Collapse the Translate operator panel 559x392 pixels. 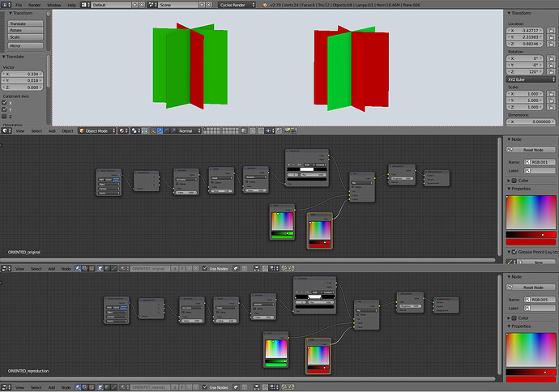point(4,57)
